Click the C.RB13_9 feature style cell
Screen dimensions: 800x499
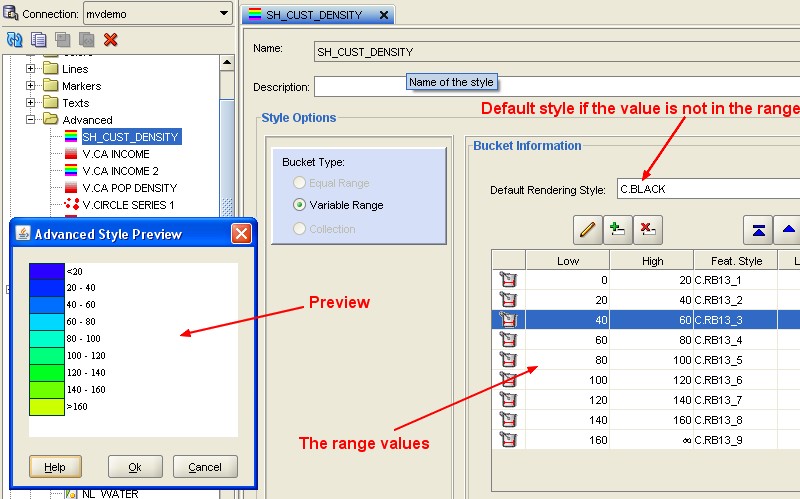point(735,440)
